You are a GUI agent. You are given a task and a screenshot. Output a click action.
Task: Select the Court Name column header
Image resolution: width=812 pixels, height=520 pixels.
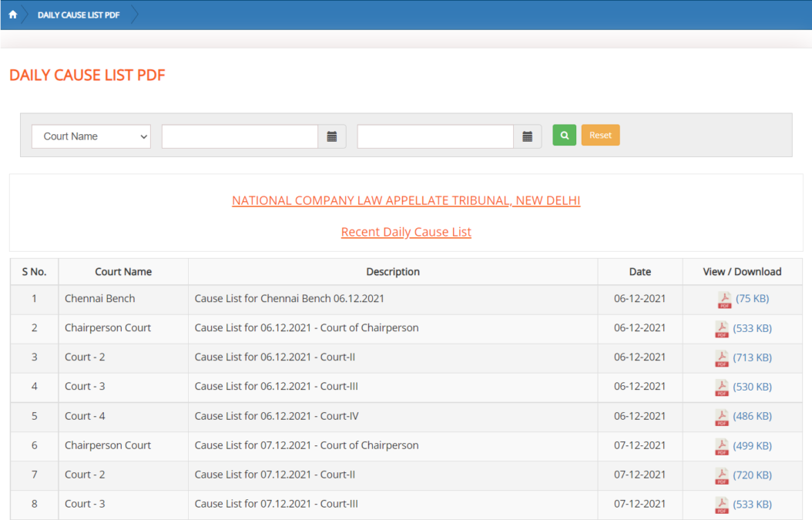pyautogui.click(x=123, y=272)
